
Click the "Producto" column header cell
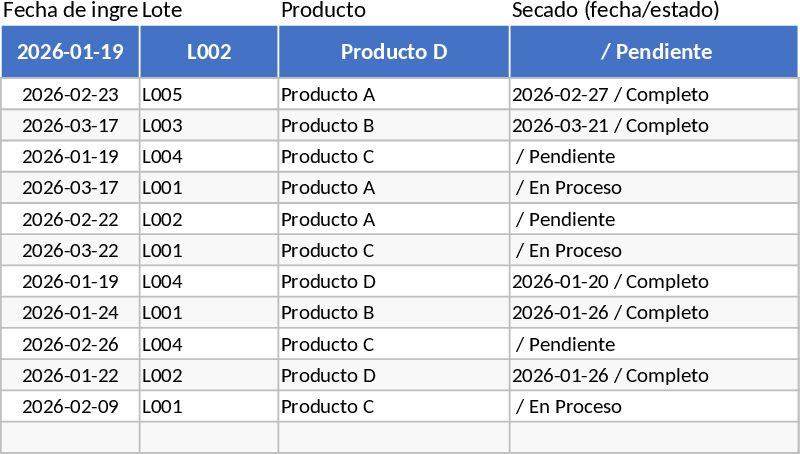394,11
